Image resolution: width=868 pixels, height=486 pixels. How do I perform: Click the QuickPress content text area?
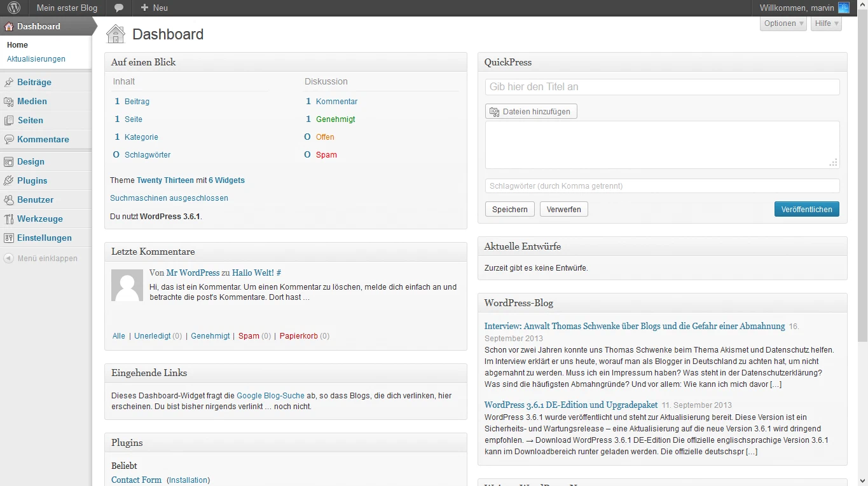tap(662, 145)
